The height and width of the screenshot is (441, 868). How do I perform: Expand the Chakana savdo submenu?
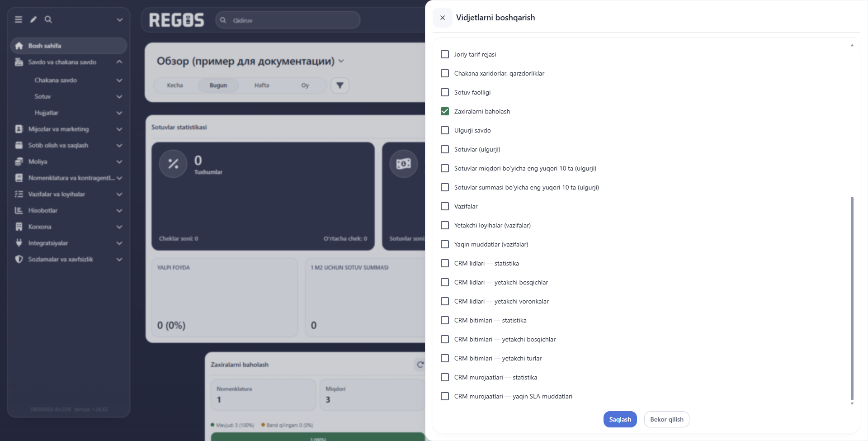pyautogui.click(x=119, y=80)
